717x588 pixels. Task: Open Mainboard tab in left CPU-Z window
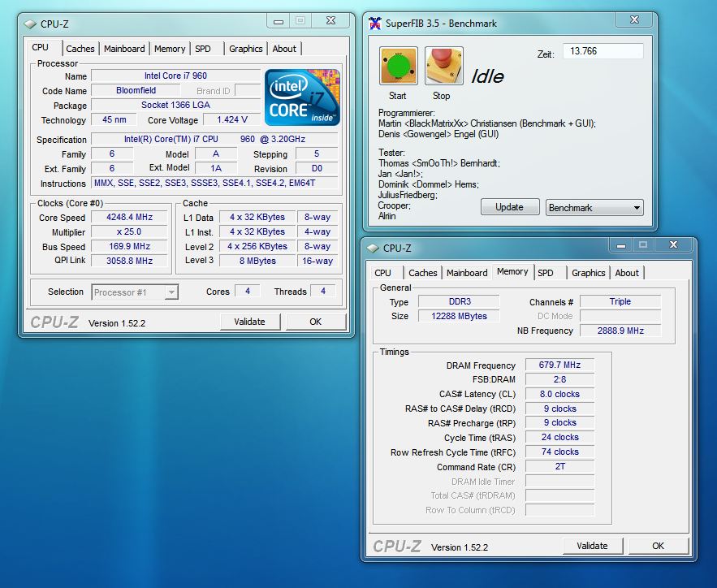pos(124,49)
